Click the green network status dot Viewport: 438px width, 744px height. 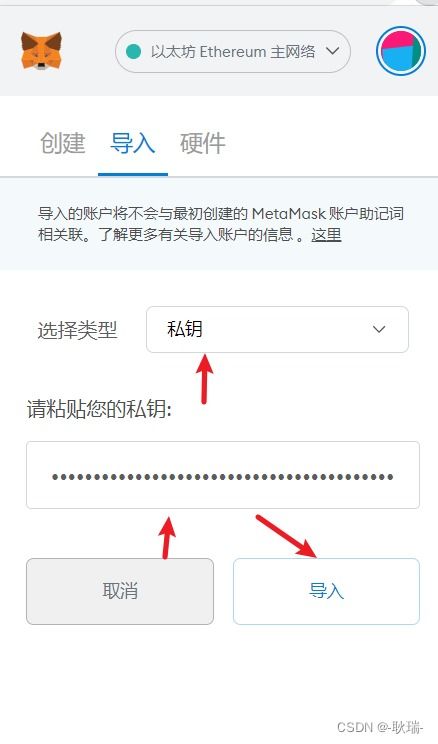[134, 51]
